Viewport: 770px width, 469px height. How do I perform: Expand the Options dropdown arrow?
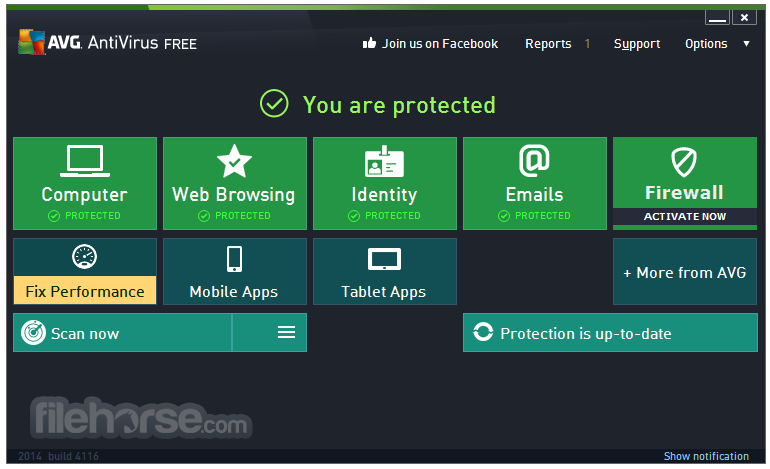click(746, 44)
